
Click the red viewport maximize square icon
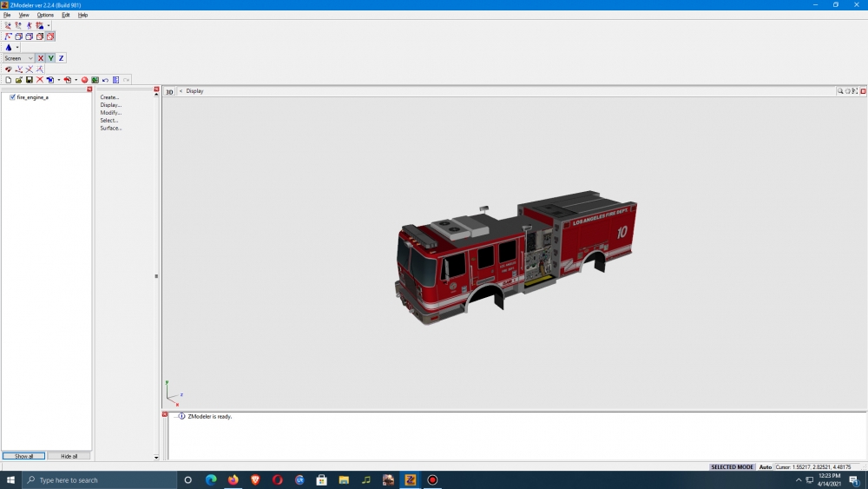point(863,91)
